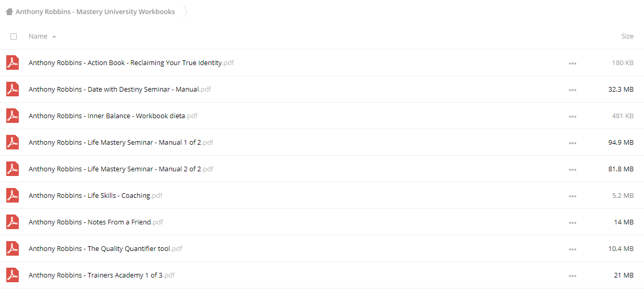644x289 pixels.
Task: Open more options for Life Mastery Manual 1 of 2
Action: click(x=573, y=143)
